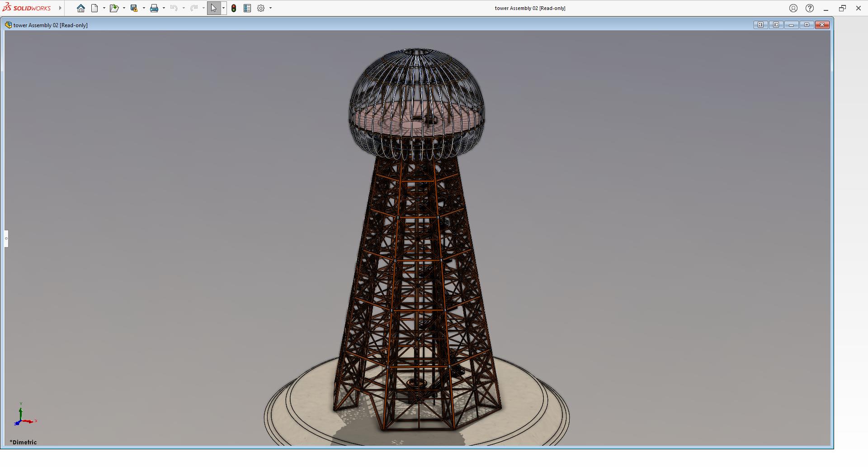
Task: Create a new document
Action: pyautogui.click(x=94, y=8)
